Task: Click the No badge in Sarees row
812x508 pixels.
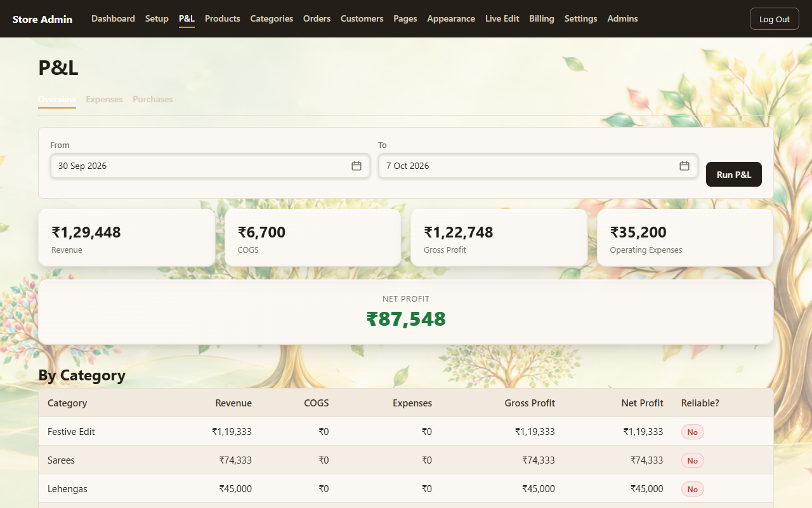Action: [693, 460]
